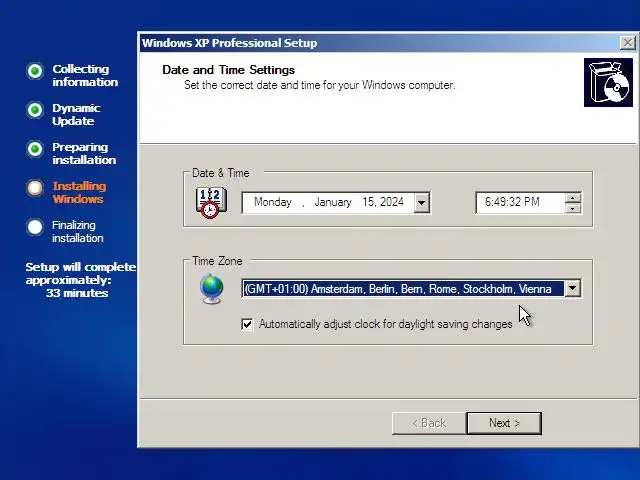Screen dimensions: 640x480
Task: Click the Collecting information label
Action: point(85,76)
